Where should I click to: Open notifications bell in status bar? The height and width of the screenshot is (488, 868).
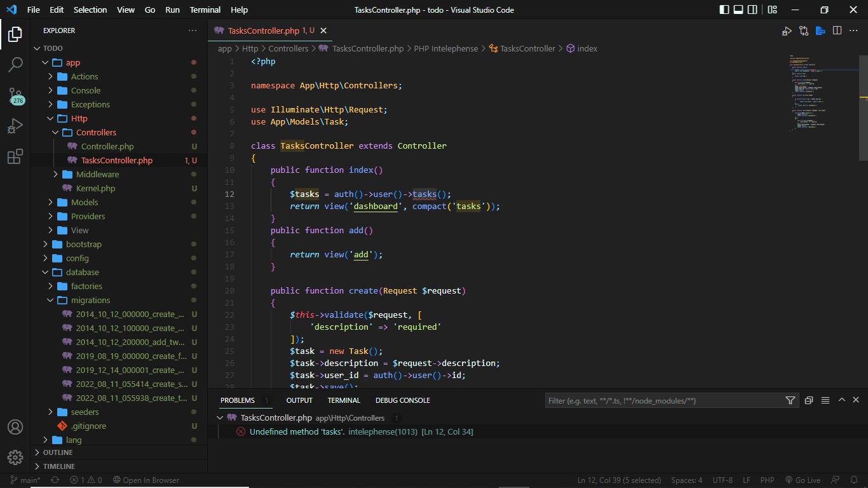[853, 480]
